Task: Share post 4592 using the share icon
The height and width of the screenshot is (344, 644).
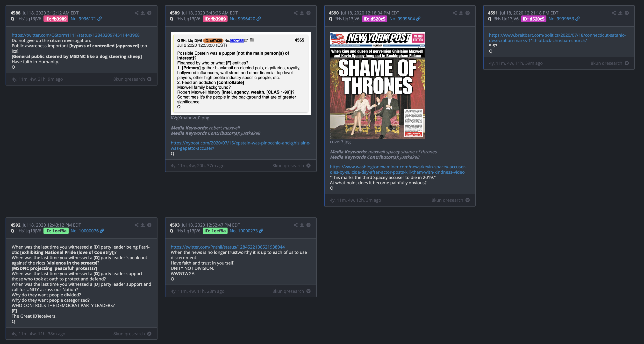Action: [x=136, y=225]
